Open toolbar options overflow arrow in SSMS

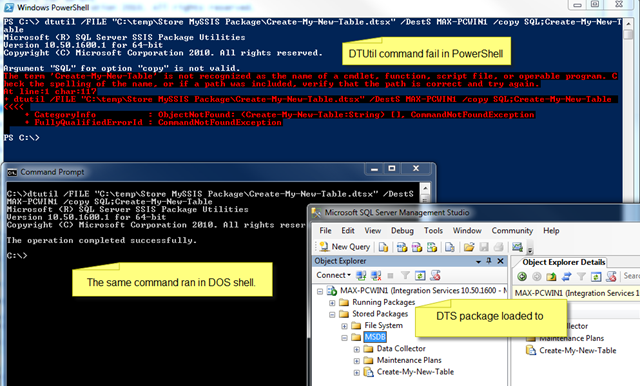click(530, 250)
